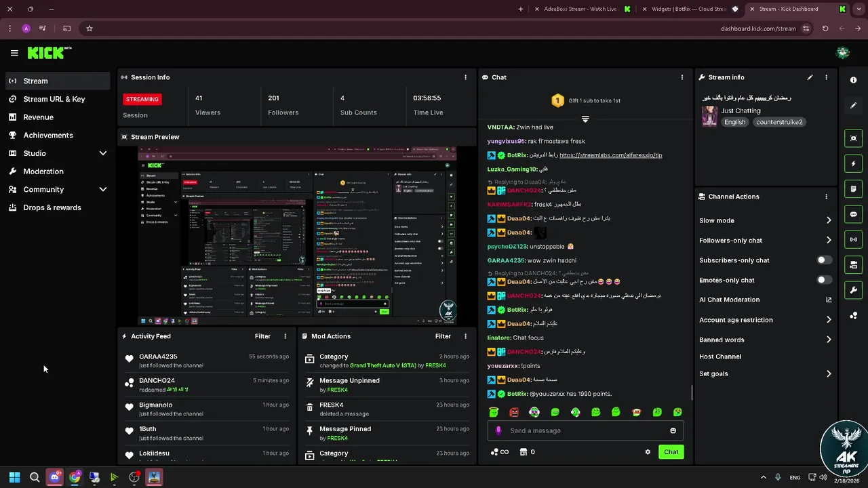Reload the page in browser
This screenshot has height=488, width=868.
click(825, 28)
